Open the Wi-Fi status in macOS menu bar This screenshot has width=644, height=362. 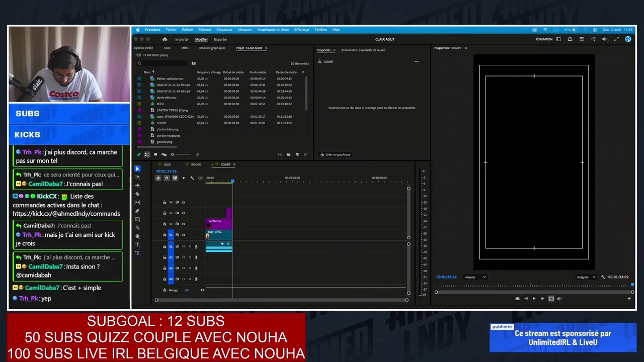(545, 30)
